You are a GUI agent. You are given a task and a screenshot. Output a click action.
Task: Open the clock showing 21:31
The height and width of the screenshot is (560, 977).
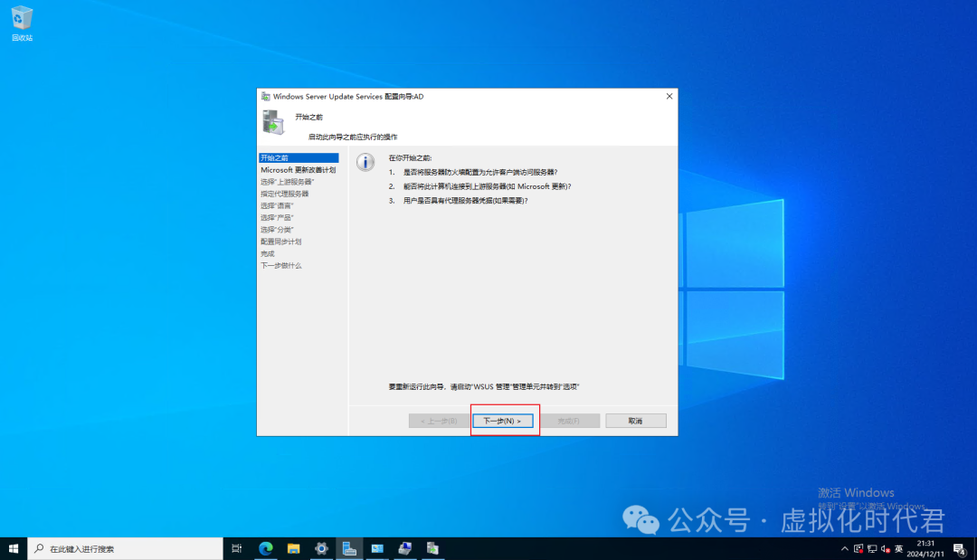925,549
